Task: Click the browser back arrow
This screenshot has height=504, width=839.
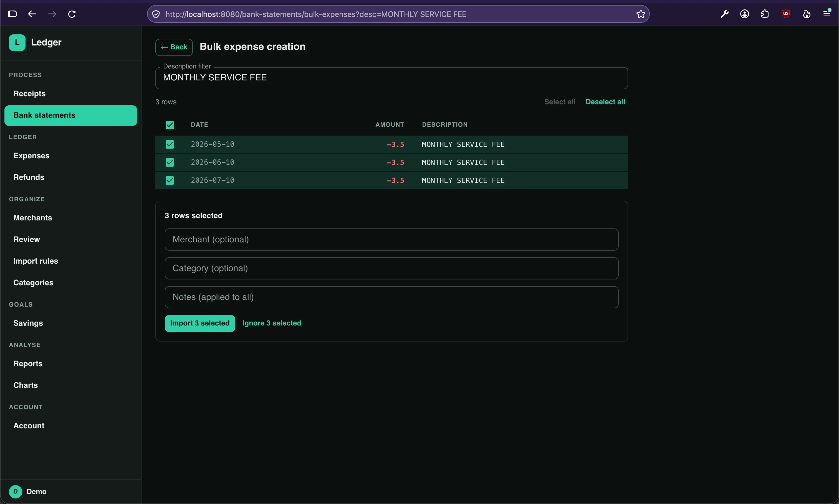Action: click(x=32, y=14)
